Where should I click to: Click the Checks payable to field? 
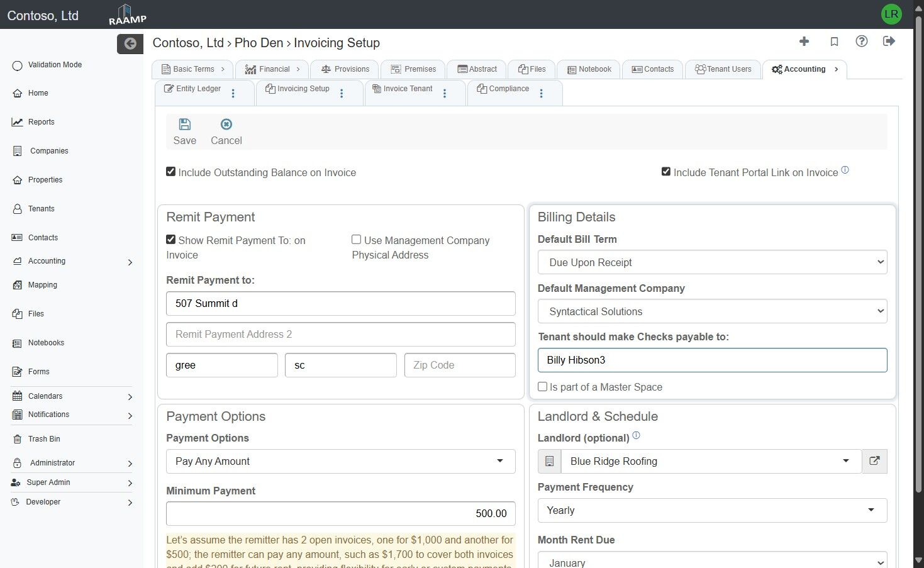pyautogui.click(x=712, y=360)
